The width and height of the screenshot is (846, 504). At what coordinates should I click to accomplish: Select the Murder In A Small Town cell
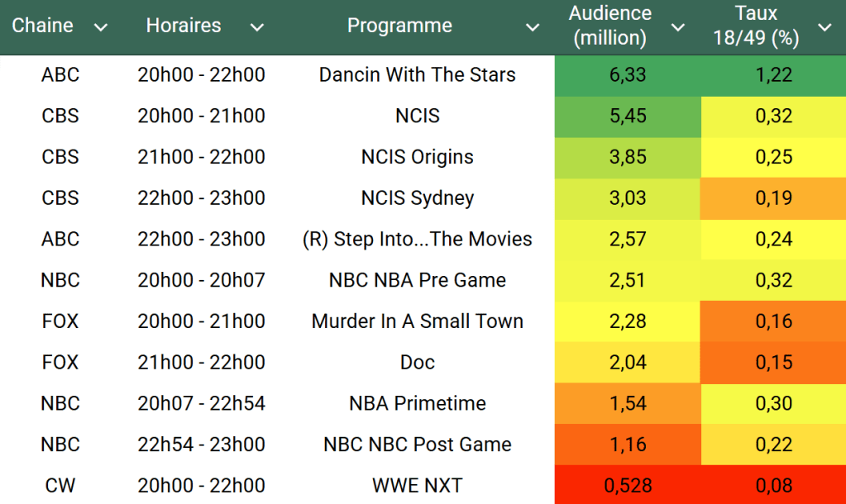click(x=417, y=321)
